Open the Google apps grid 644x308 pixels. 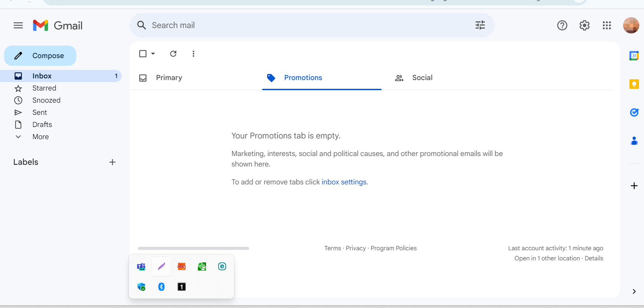point(607,25)
